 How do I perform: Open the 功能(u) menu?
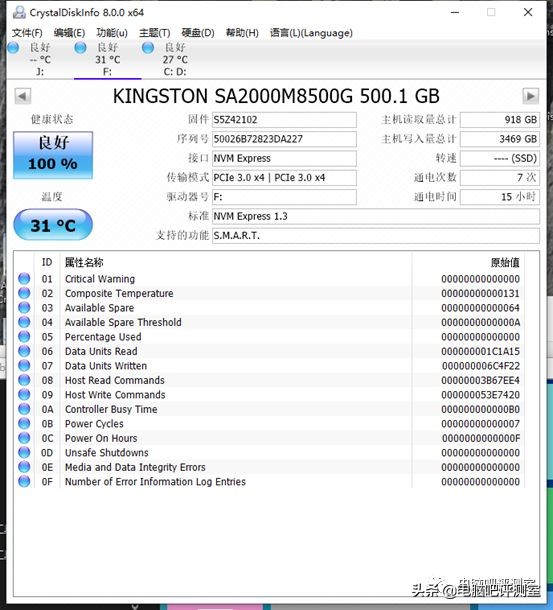(x=112, y=33)
